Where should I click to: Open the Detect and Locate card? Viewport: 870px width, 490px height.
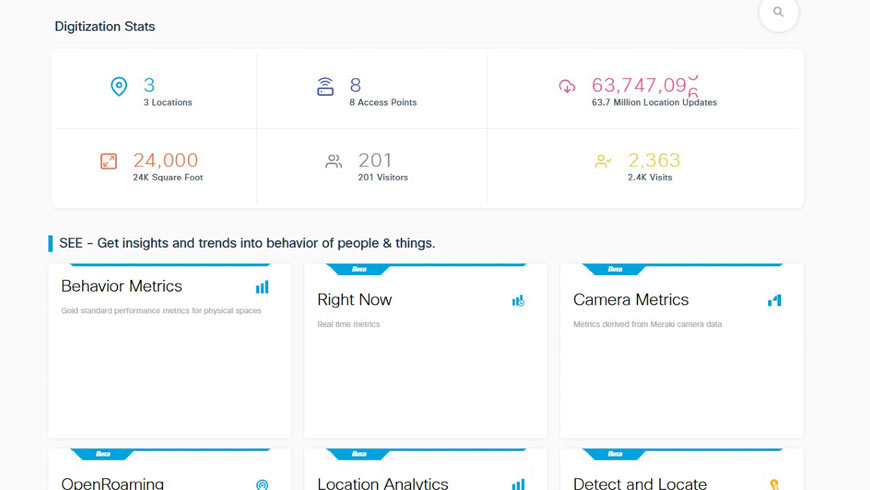(x=682, y=469)
